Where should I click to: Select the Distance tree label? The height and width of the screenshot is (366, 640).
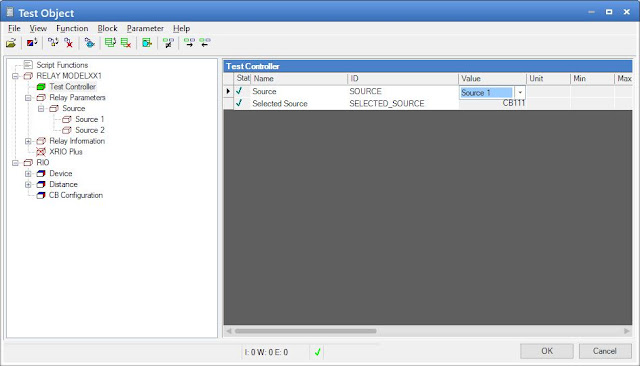[63, 184]
